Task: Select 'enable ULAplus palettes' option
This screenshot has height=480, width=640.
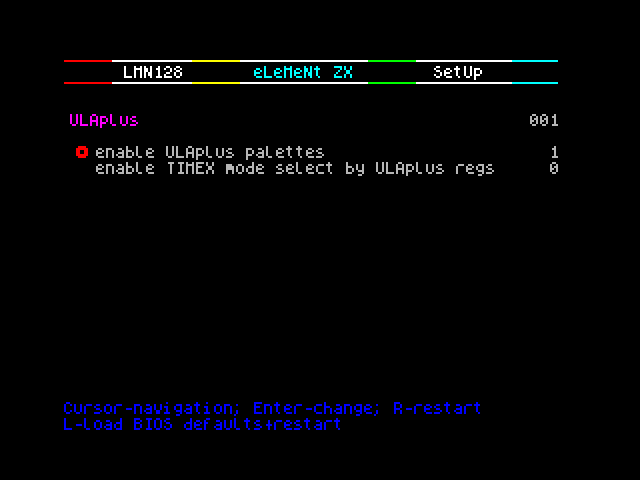Action: pos(210,153)
